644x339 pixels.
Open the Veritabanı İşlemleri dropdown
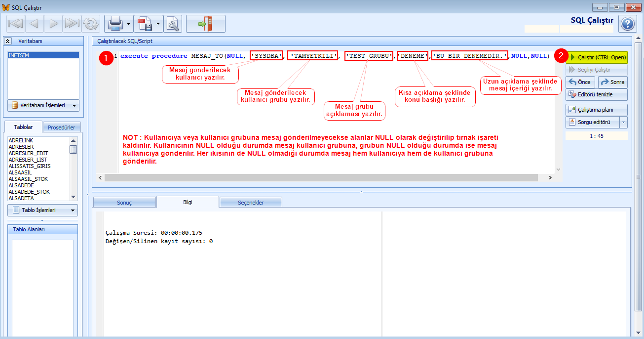click(x=43, y=105)
